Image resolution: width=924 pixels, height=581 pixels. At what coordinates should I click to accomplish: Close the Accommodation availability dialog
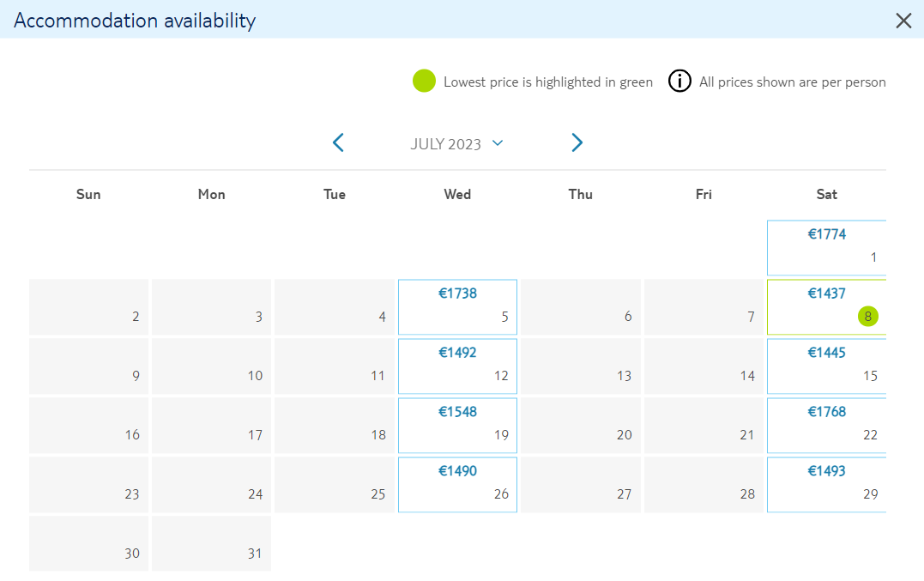click(x=903, y=21)
